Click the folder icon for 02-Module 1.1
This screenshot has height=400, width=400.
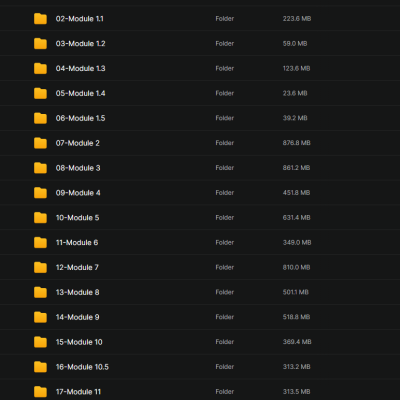click(40, 19)
